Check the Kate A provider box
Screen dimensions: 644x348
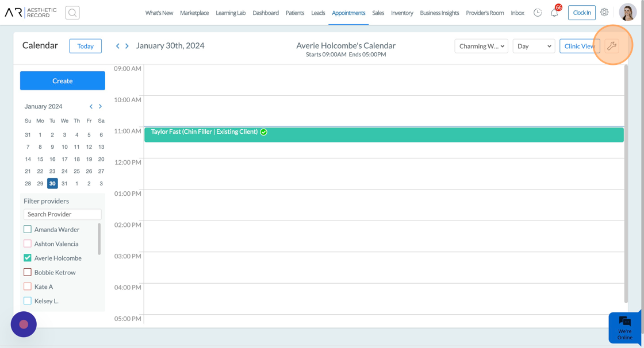[x=28, y=287]
